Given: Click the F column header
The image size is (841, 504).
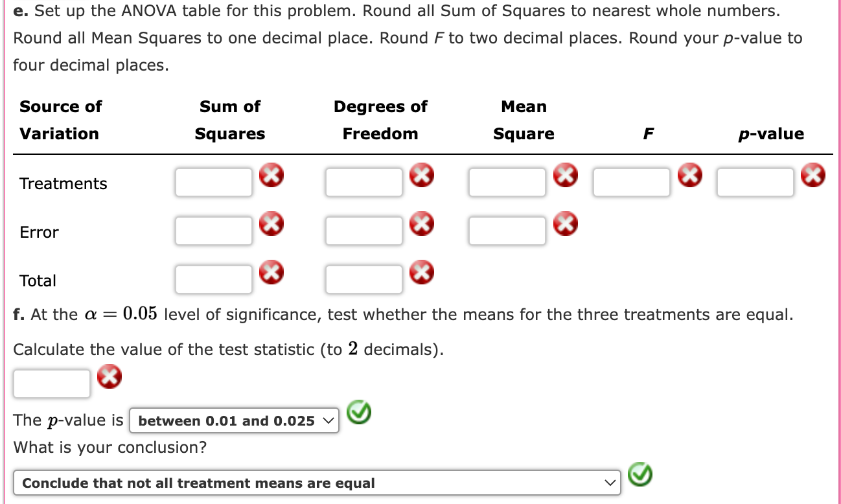Looking at the screenshot, I should (649, 133).
